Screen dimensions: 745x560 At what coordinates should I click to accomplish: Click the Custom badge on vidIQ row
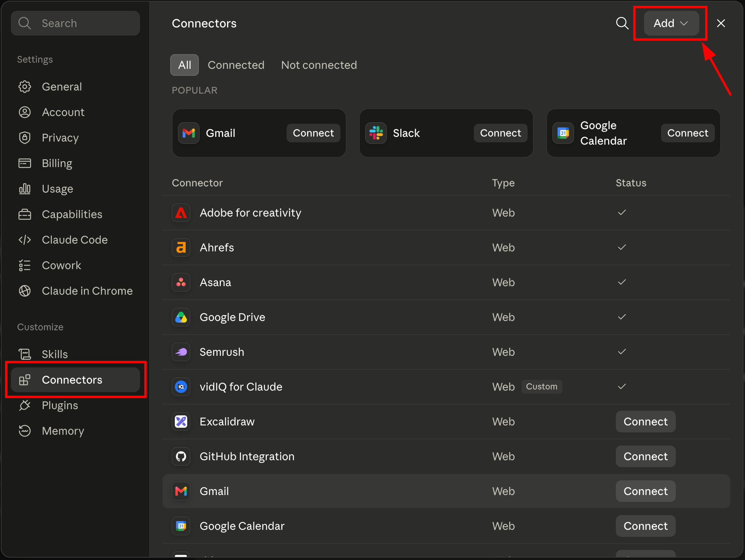click(x=542, y=387)
